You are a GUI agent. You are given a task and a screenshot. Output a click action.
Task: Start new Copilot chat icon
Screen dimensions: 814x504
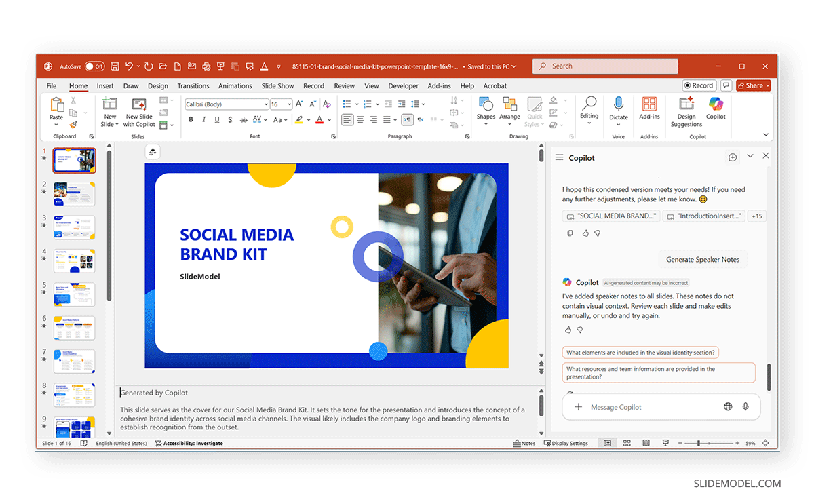(x=733, y=157)
